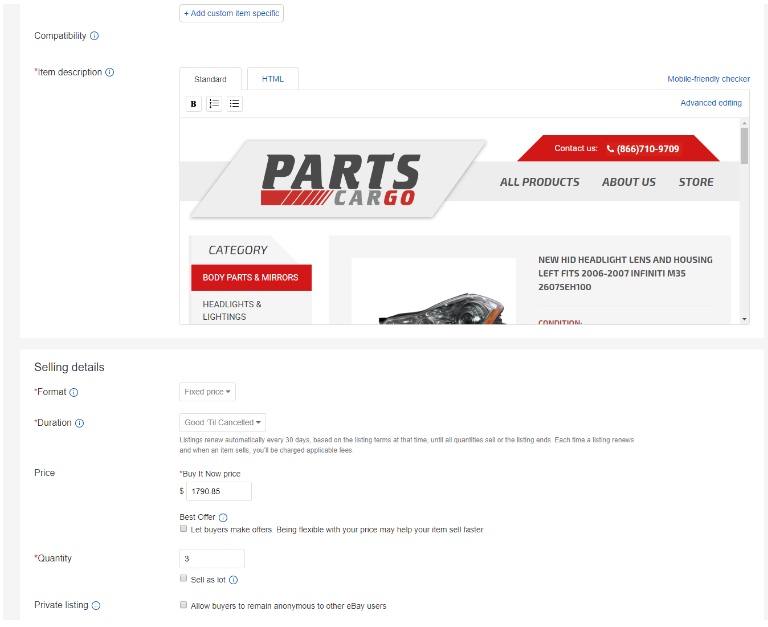This screenshot has height=627, width=768.
Task: Click the Compatibility info icon
Action: click(95, 36)
